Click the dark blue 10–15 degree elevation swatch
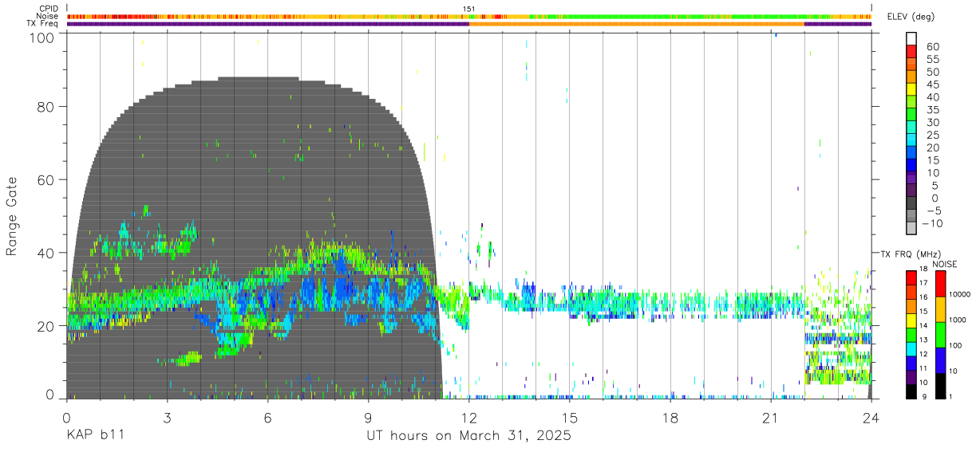The image size is (980, 452). [x=911, y=166]
